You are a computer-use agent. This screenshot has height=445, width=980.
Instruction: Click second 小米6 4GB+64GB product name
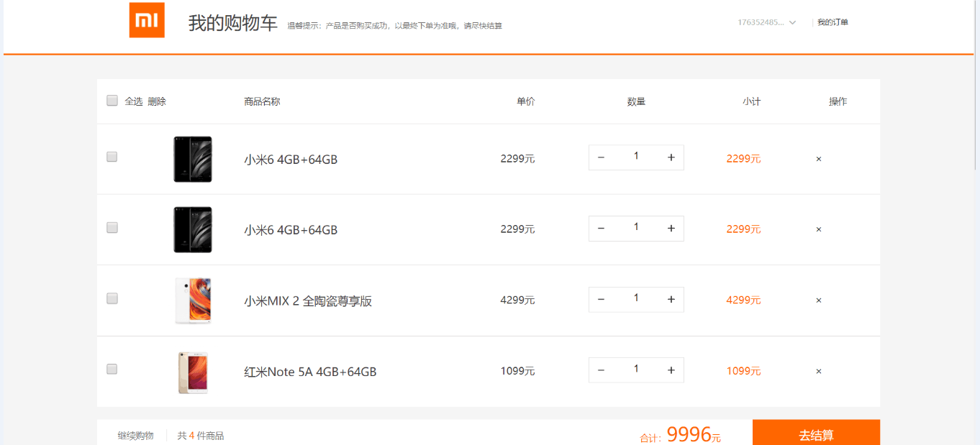291,230
